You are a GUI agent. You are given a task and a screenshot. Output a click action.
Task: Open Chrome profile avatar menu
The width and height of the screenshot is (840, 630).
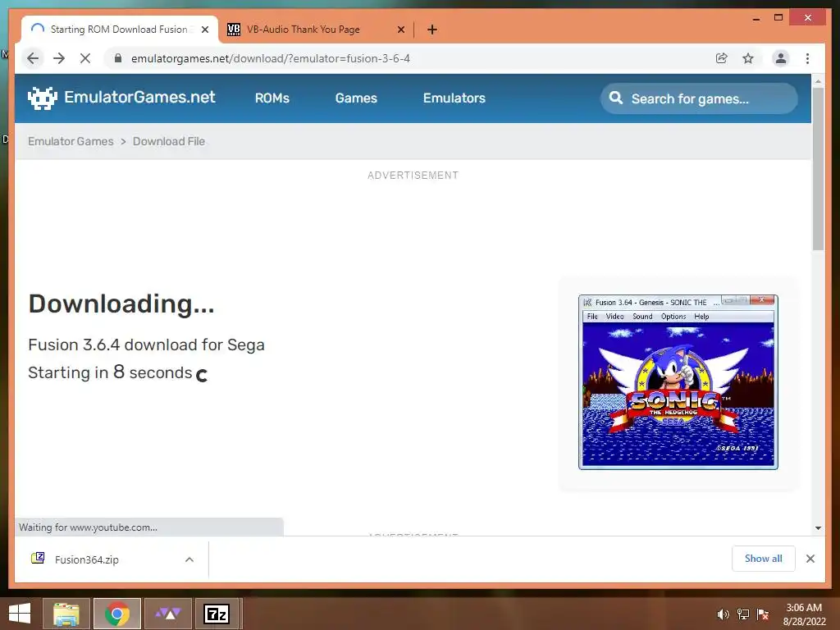coord(781,58)
